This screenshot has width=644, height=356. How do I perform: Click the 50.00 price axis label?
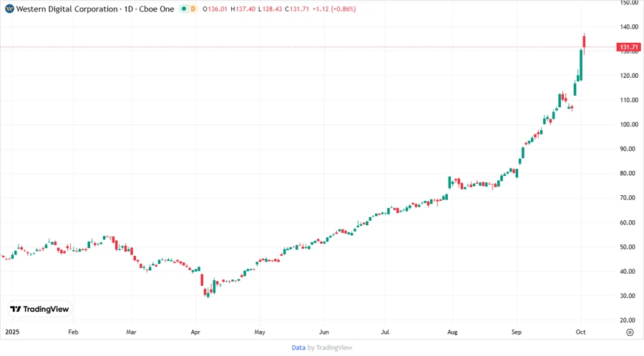[629, 247]
